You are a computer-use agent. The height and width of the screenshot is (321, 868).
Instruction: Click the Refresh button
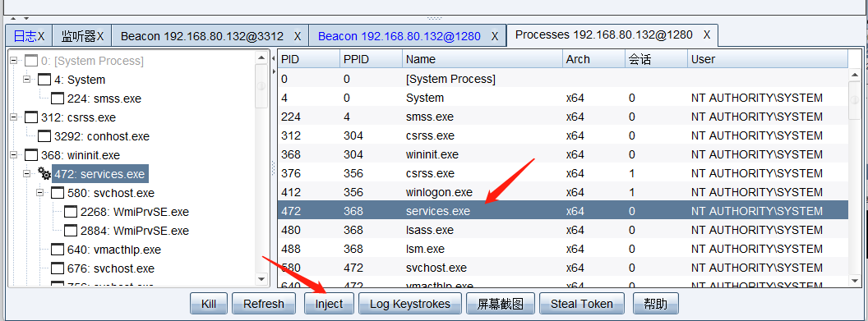(x=264, y=304)
